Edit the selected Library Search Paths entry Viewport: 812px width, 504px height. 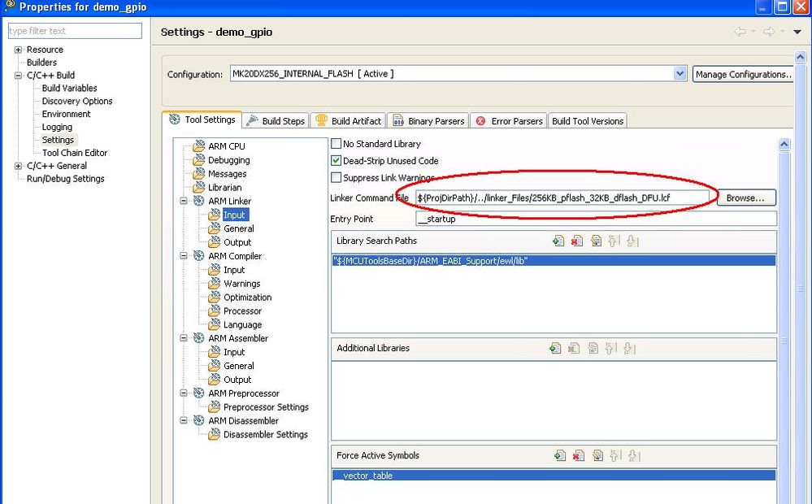596,241
